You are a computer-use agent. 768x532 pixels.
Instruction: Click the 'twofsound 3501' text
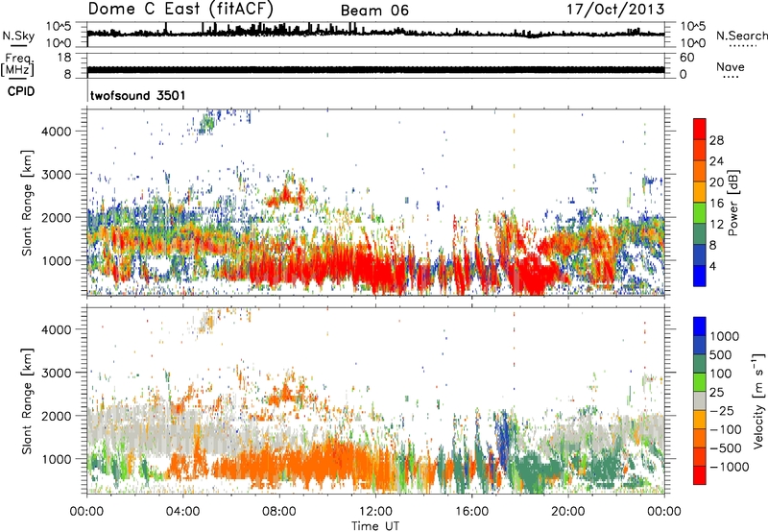point(137,95)
